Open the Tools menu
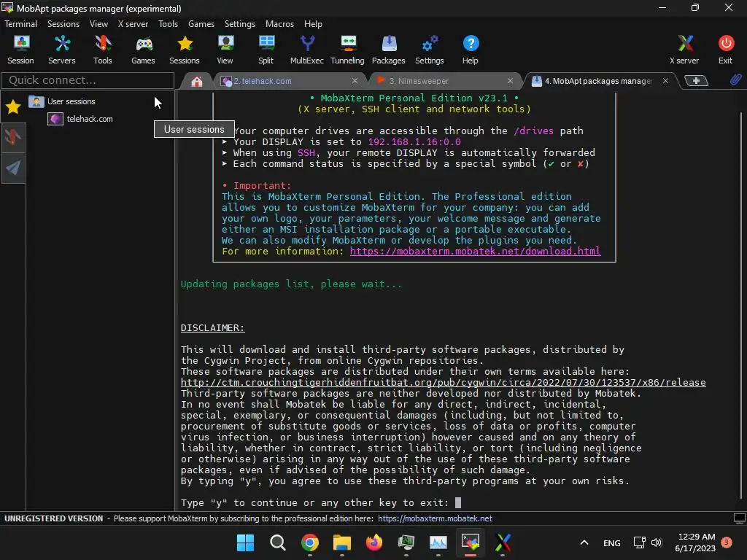 (x=169, y=24)
